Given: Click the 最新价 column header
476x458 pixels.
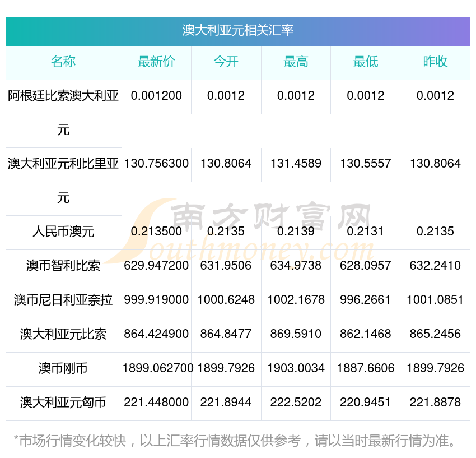Looking at the screenshot, I should pos(156,62).
